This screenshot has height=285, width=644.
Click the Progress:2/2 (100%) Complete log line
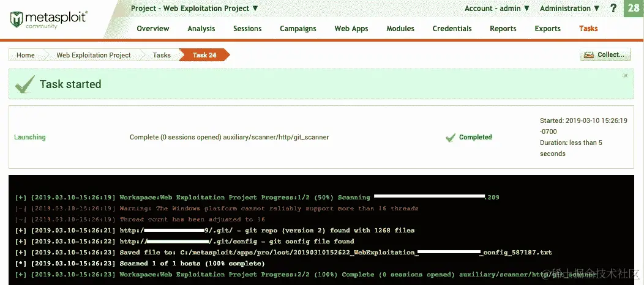[x=305, y=275]
